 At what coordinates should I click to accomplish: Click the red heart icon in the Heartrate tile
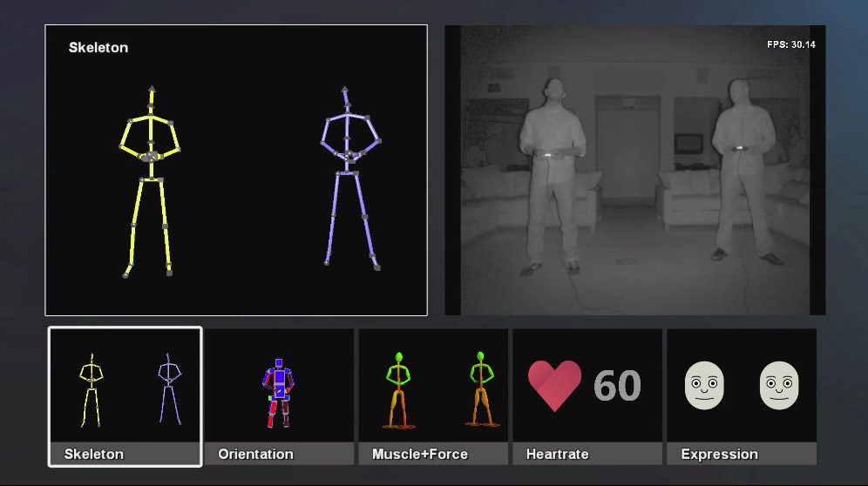554,386
